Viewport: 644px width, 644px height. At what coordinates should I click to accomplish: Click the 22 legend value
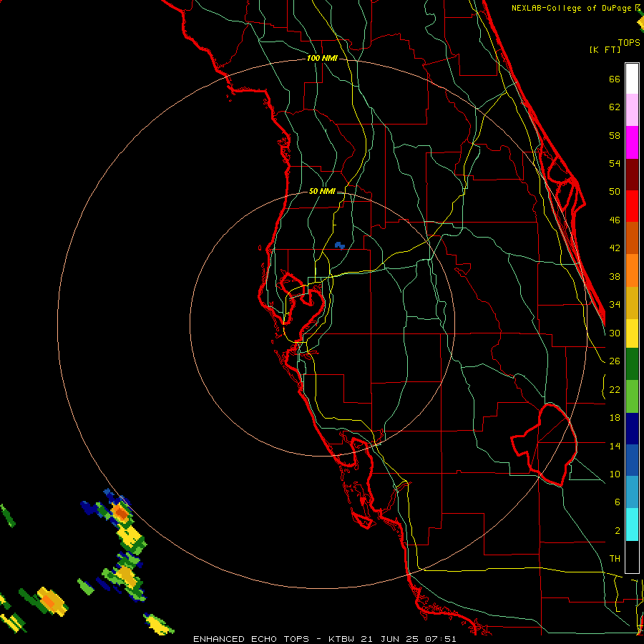coord(615,389)
